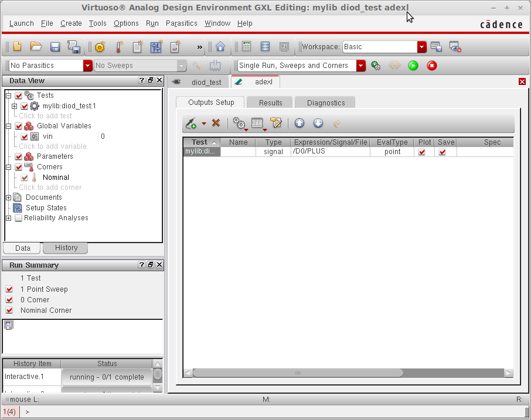
Task: Open file with the folder icon
Action: coord(36,47)
